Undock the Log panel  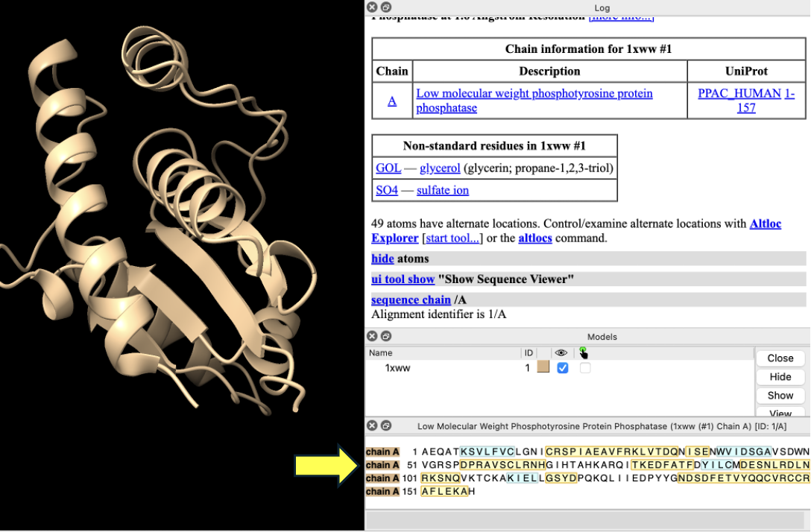click(x=385, y=7)
